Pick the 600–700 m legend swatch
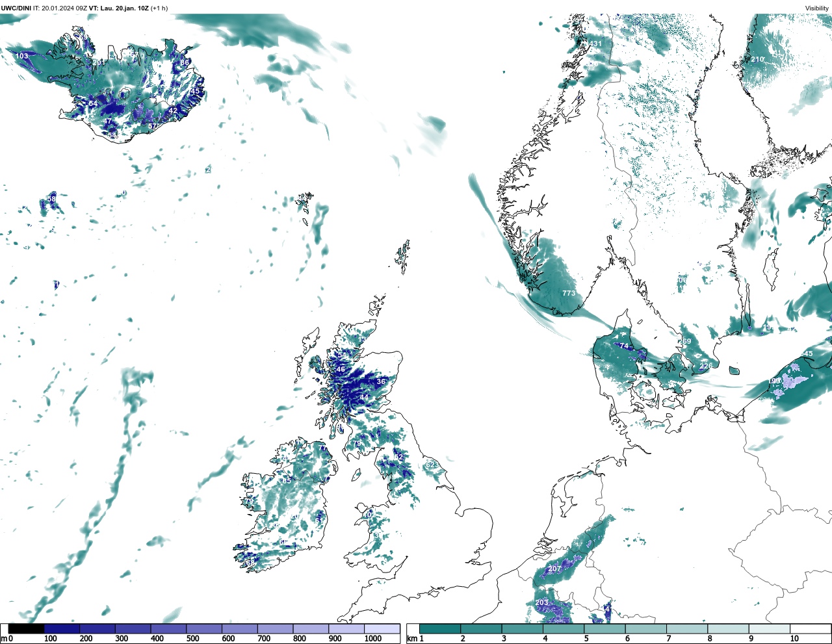The height and width of the screenshot is (644, 832). coord(240,628)
